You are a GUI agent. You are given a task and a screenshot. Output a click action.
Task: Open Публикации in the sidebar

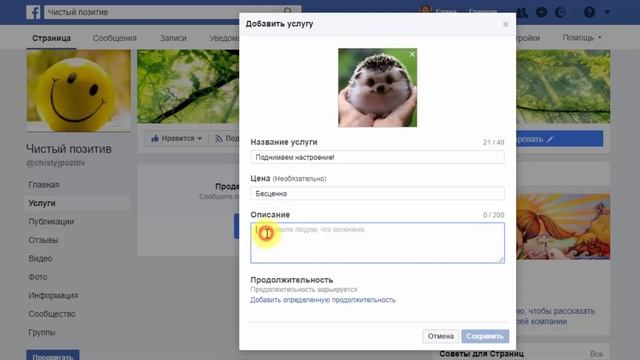pyautogui.click(x=51, y=222)
